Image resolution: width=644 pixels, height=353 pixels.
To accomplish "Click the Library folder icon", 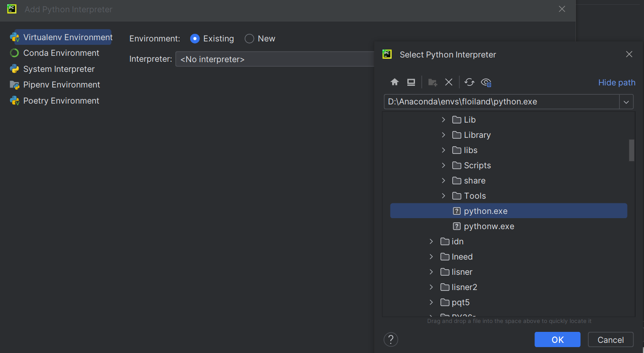I will 456,135.
